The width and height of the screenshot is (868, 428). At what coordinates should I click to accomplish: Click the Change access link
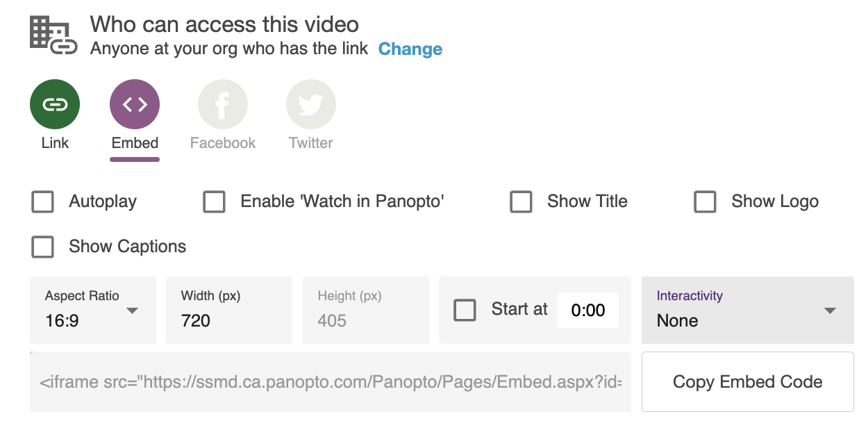tap(410, 49)
